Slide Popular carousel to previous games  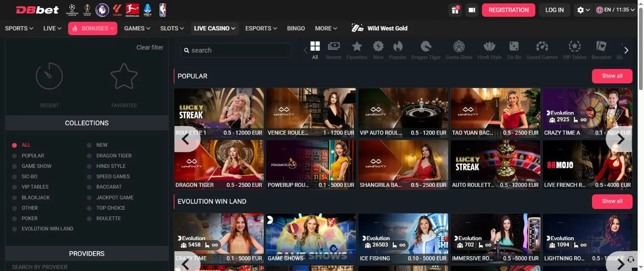click(x=187, y=139)
